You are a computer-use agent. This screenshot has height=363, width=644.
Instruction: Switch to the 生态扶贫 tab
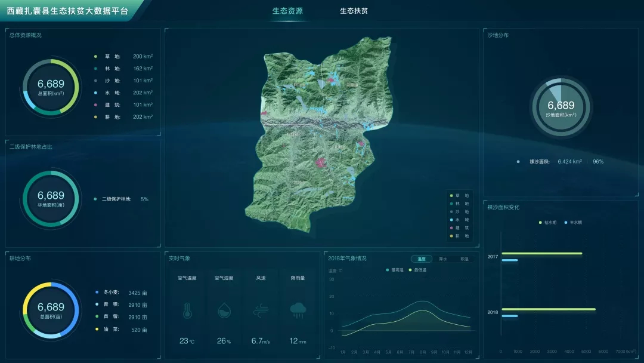click(354, 11)
